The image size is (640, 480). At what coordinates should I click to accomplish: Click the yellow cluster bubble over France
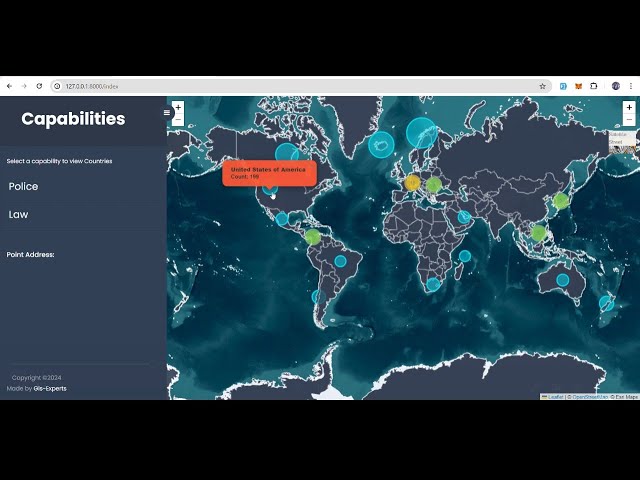click(412, 182)
